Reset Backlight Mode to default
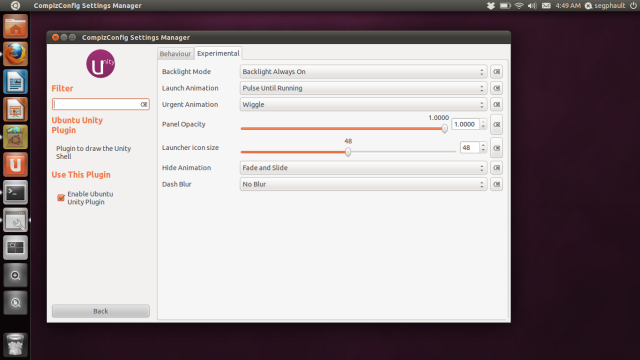Image resolution: width=640 pixels, height=360 pixels. coord(496,71)
